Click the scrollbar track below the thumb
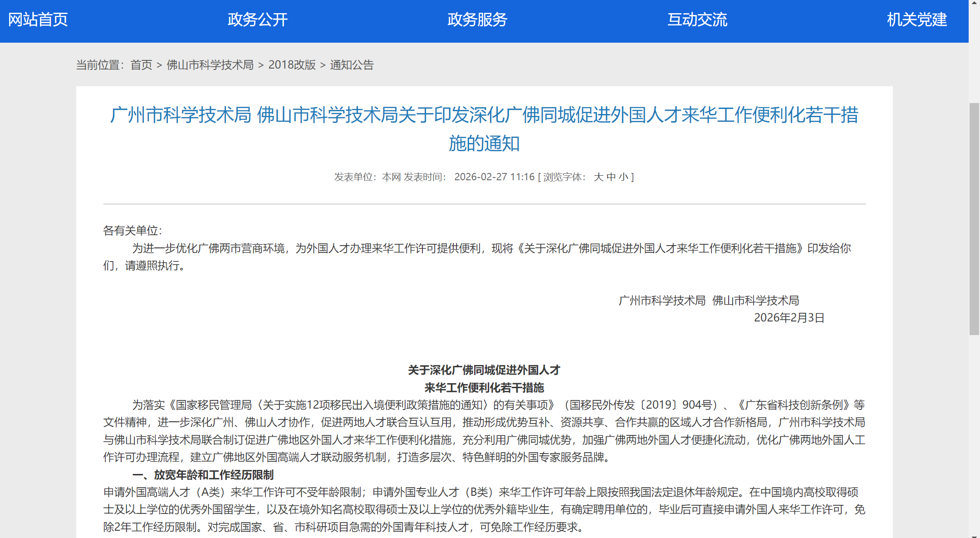Image resolution: width=980 pixels, height=538 pixels. click(974, 431)
